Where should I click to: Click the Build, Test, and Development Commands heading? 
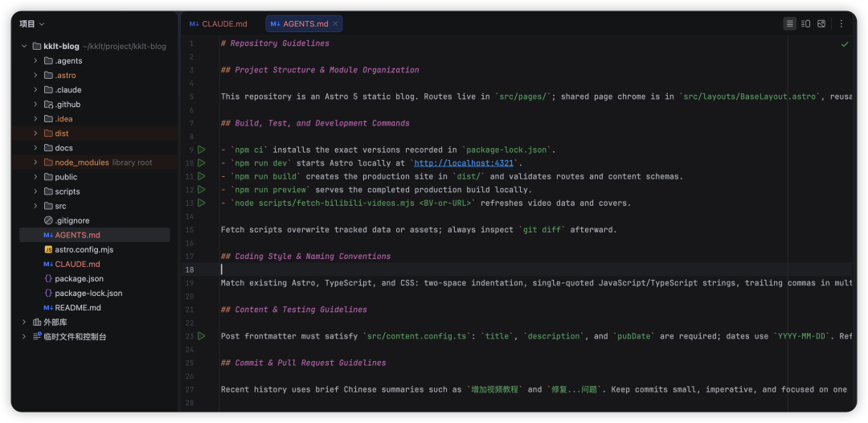coord(315,123)
